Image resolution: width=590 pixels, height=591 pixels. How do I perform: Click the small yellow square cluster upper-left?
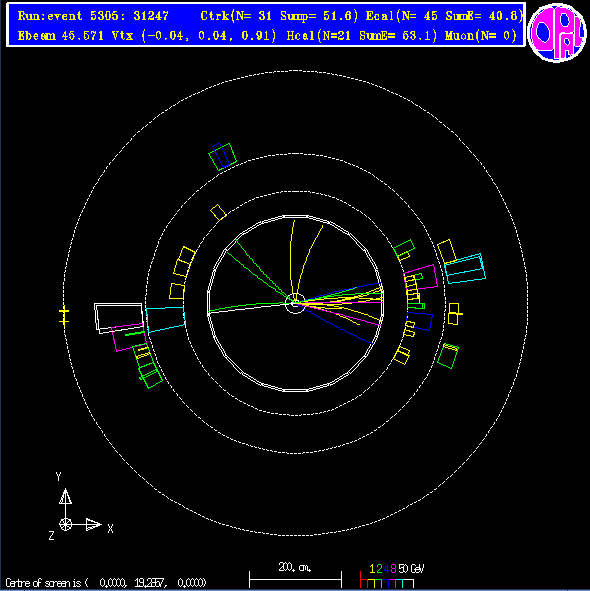pyautogui.click(x=218, y=212)
